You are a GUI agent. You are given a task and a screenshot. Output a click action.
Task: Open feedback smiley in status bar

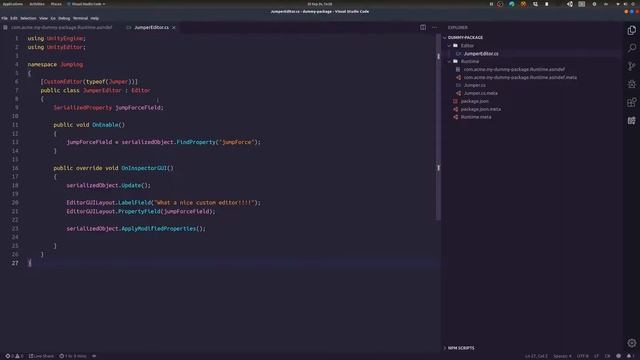coord(619,356)
